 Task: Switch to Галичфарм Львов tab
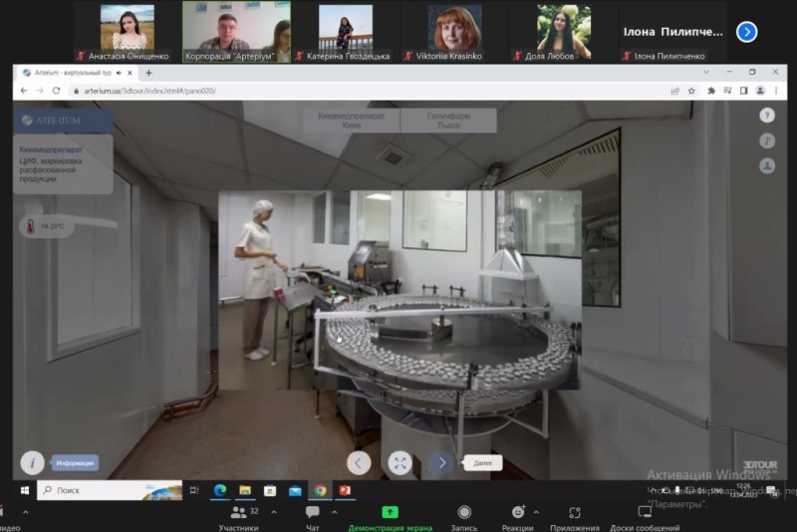[x=448, y=121]
